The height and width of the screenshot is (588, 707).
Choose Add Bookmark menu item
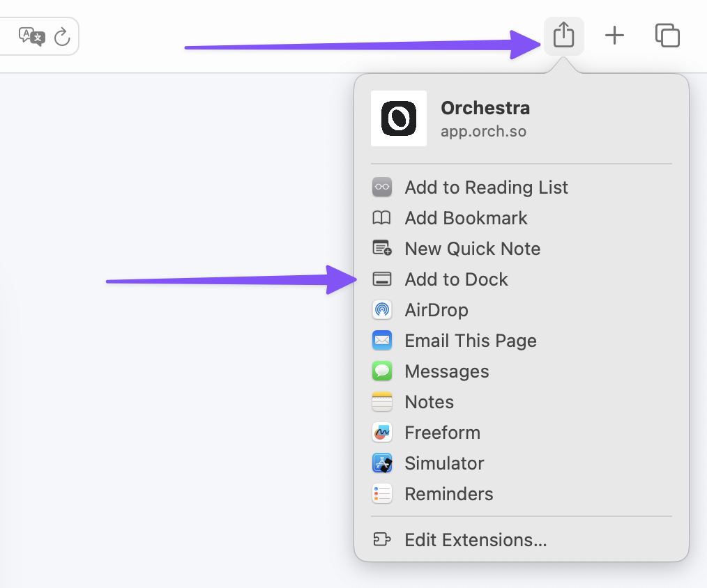click(466, 218)
